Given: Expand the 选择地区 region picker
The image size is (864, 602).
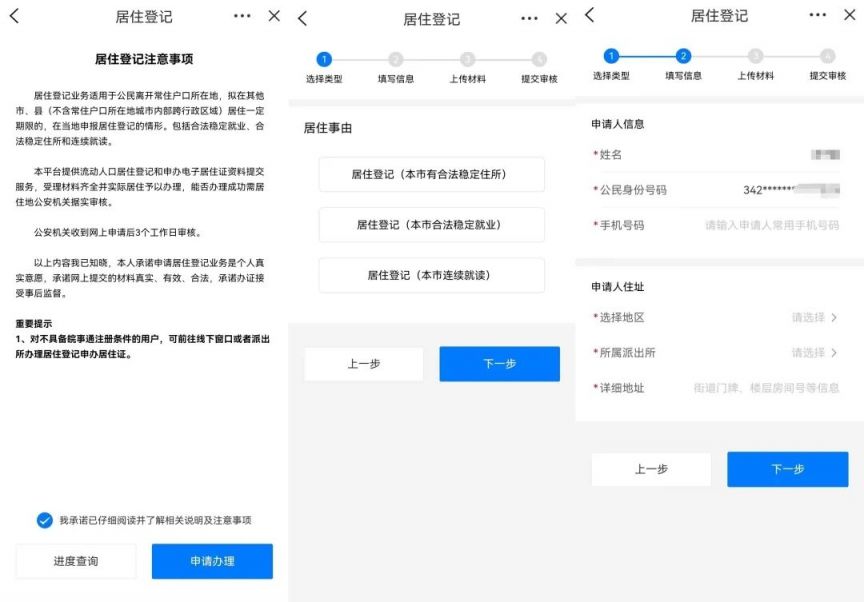Looking at the screenshot, I should 814,318.
